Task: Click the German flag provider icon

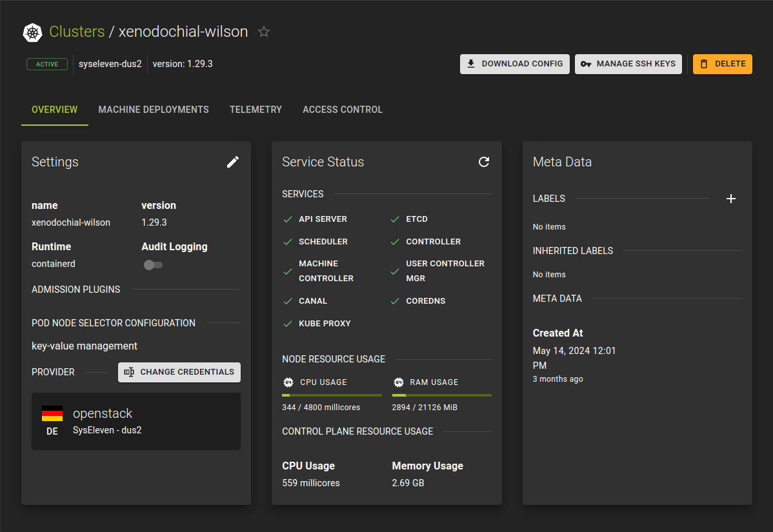Action: click(x=52, y=413)
